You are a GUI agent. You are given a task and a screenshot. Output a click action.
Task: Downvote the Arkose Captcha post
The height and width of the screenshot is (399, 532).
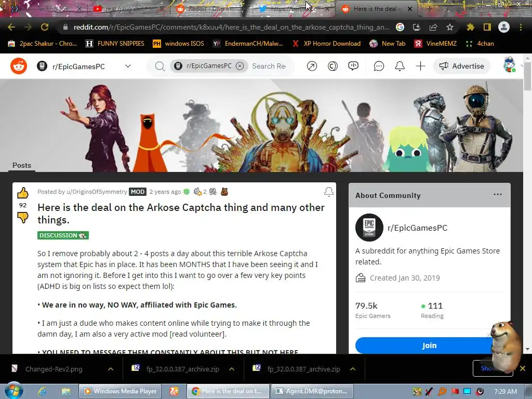[x=23, y=218]
